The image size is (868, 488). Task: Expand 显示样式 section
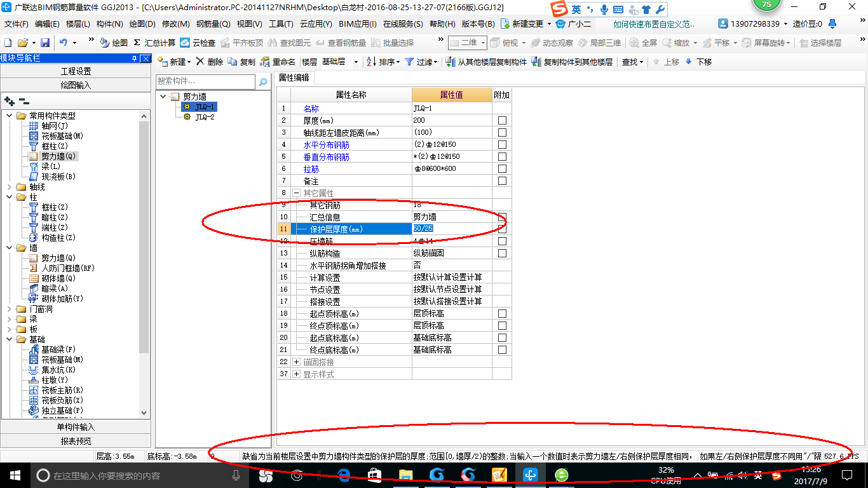(296, 374)
